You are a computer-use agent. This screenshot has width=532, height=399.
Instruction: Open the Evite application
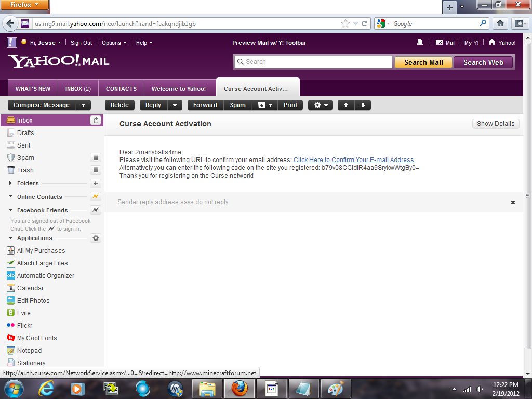point(19,313)
